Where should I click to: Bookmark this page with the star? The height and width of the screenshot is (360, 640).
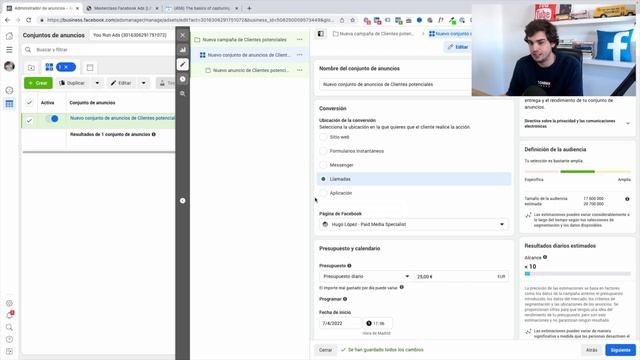(353, 20)
